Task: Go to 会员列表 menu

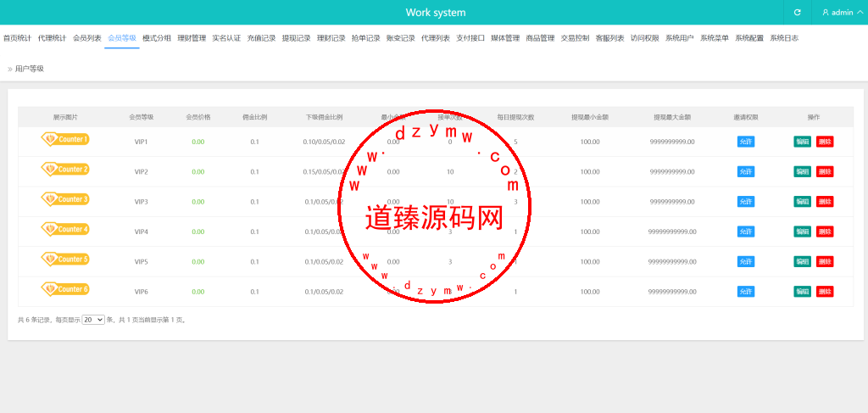Action: click(x=87, y=38)
